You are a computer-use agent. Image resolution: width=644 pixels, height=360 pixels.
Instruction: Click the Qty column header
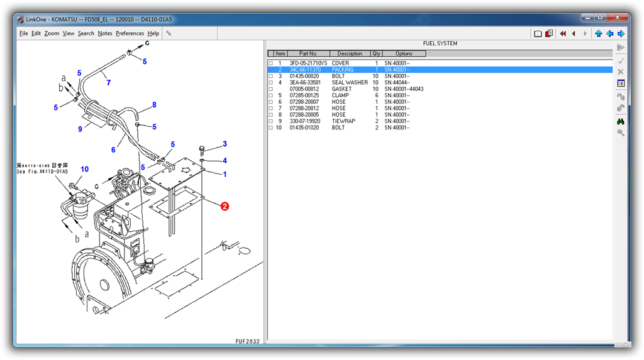coord(376,54)
